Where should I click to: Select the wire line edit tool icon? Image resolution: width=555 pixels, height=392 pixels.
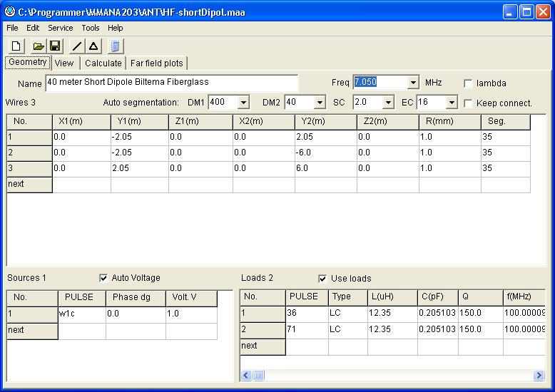(77, 46)
